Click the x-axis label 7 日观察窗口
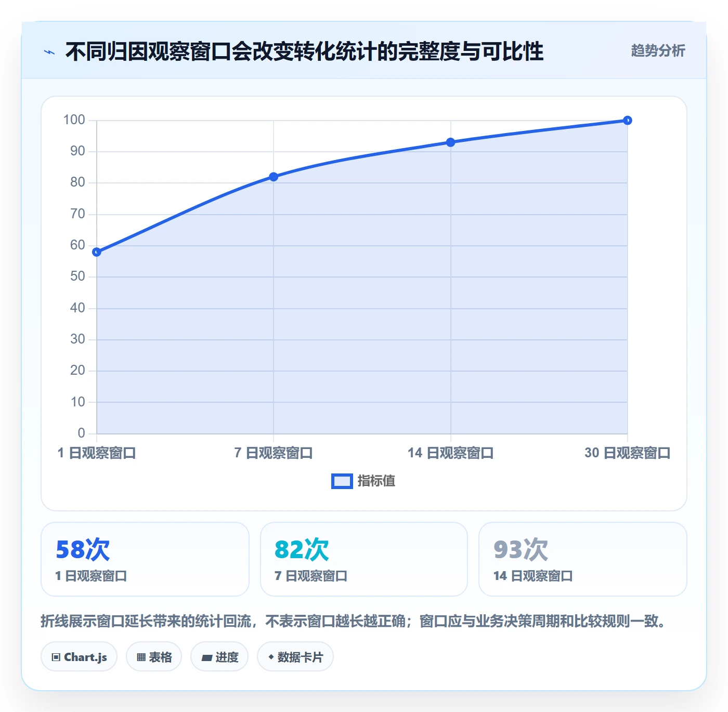 (x=274, y=453)
